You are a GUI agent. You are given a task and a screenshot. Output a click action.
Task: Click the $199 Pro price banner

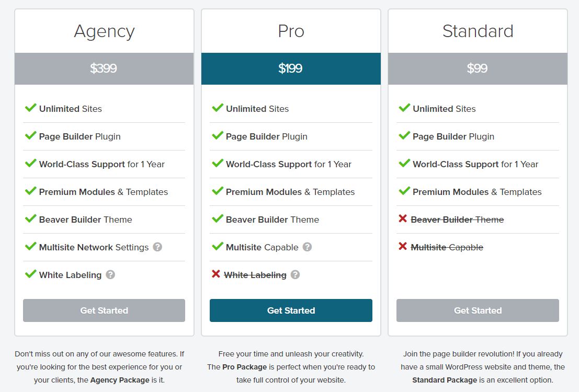point(291,68)
